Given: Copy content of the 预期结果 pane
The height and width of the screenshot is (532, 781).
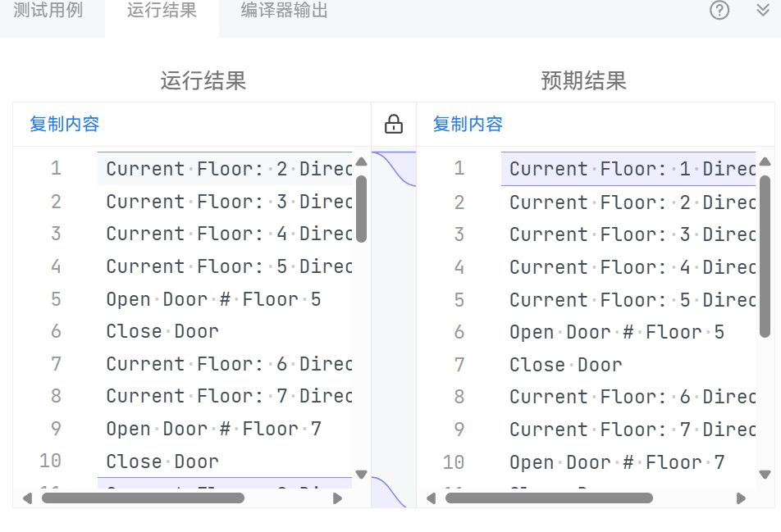Looking at the screenshot, I should (468, 125).
